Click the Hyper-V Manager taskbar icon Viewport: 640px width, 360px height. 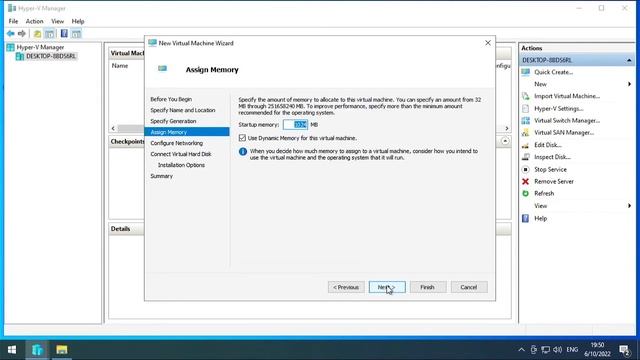point(37,350)
